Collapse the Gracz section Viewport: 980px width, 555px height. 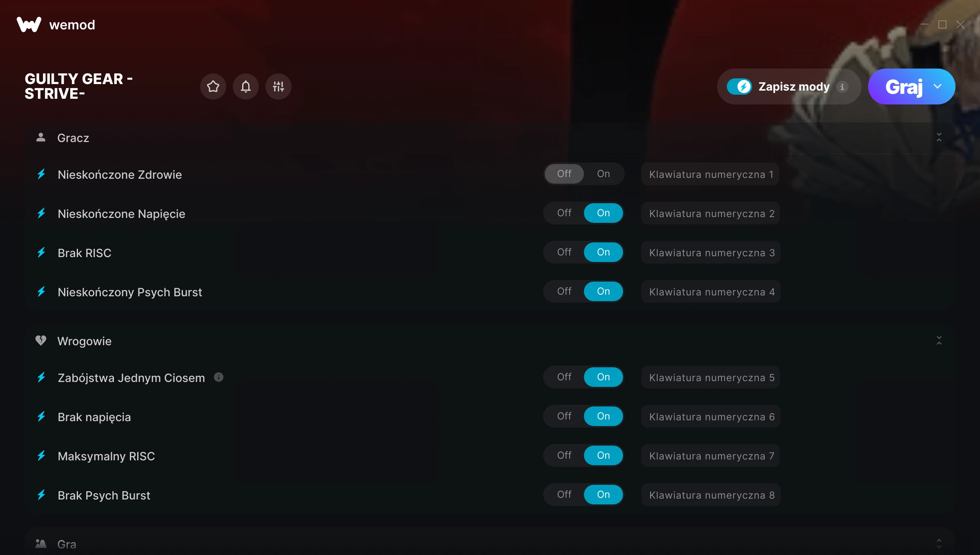[x=939, y=137]
